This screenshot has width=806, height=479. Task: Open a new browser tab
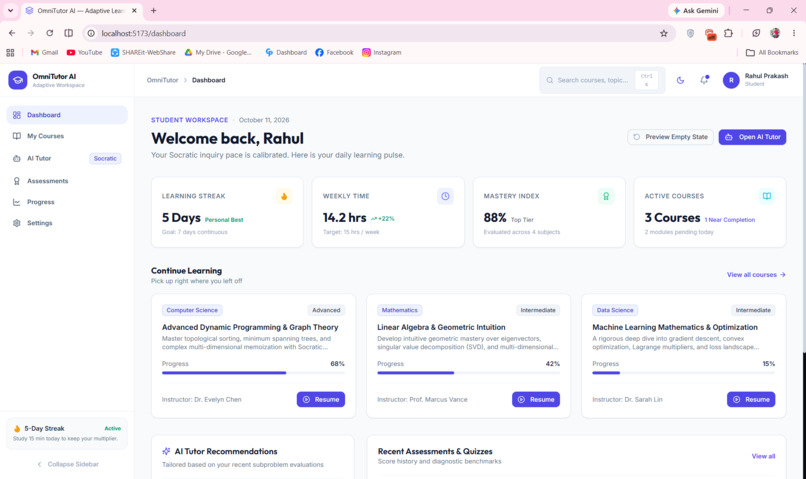point(153,10)
